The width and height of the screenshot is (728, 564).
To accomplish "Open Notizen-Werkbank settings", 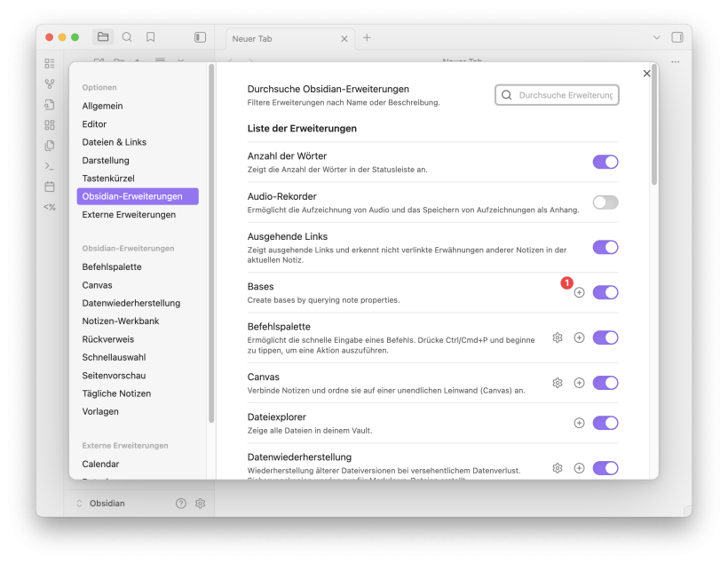I will 138,321.
